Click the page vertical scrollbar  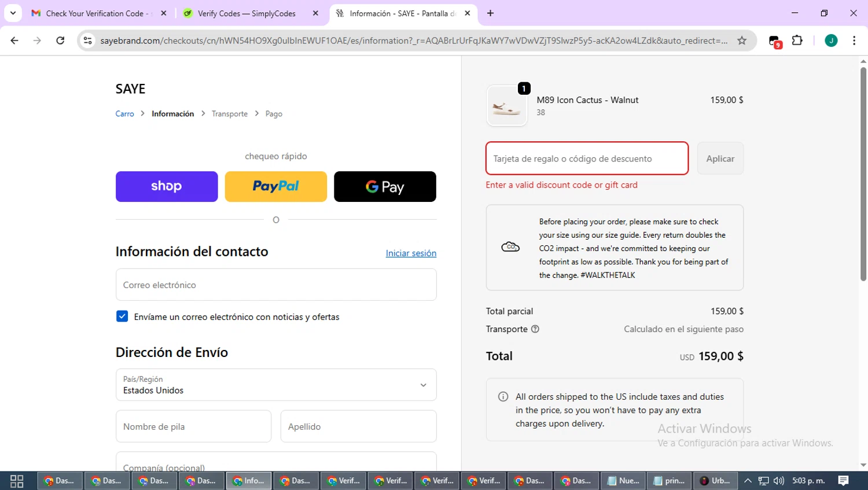tap(863, 174)
